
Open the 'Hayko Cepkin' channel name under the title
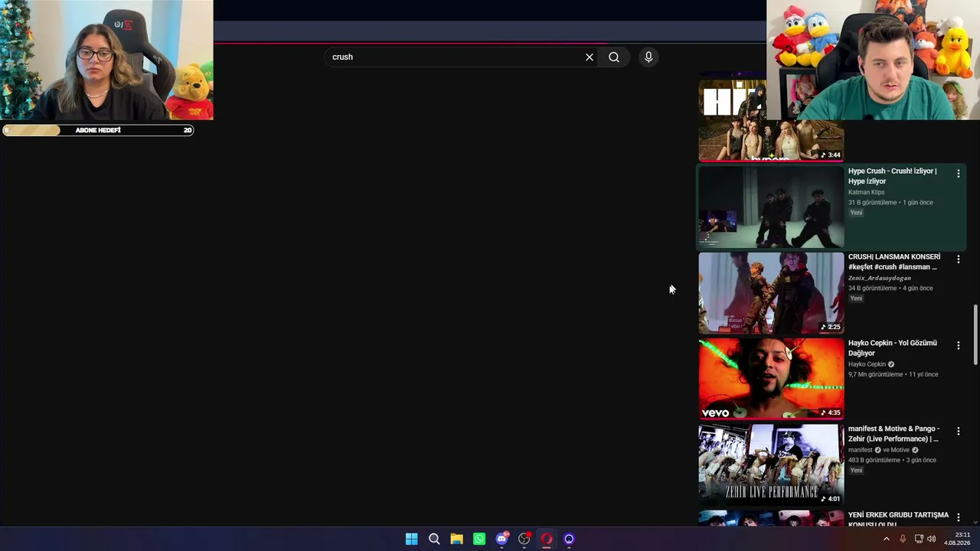(x=867, y=364)
